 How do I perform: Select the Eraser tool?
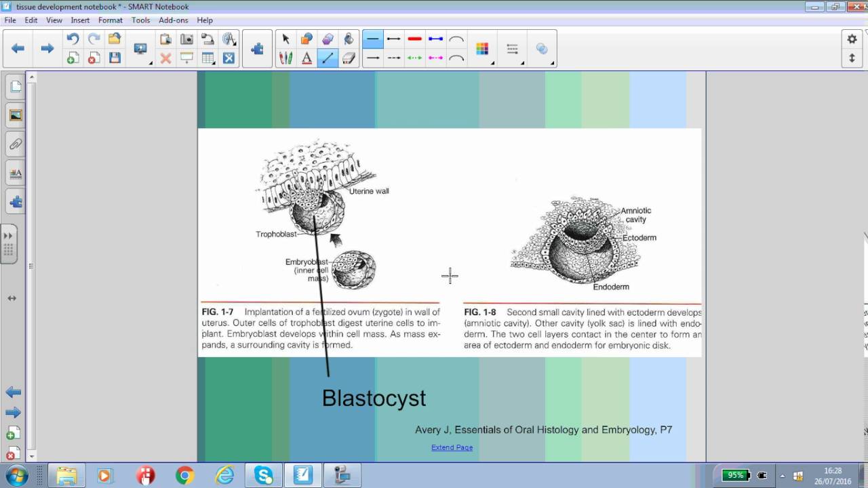point(349,58)
